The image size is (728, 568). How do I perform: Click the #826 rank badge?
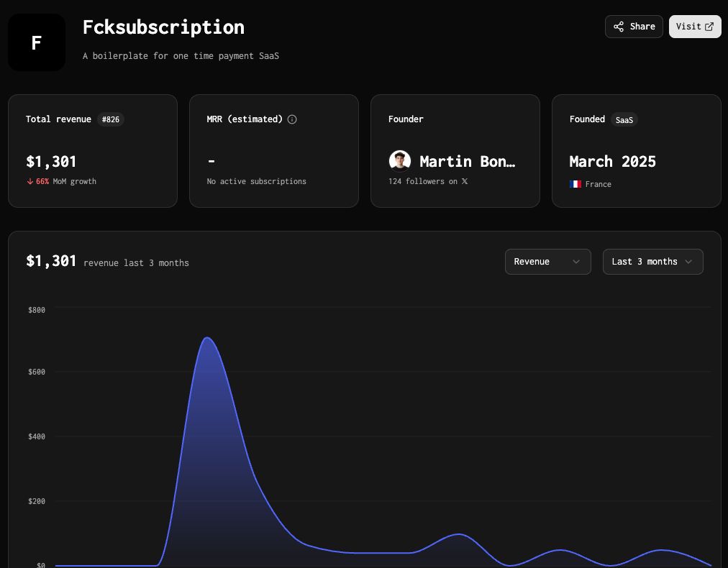[111, 119]
